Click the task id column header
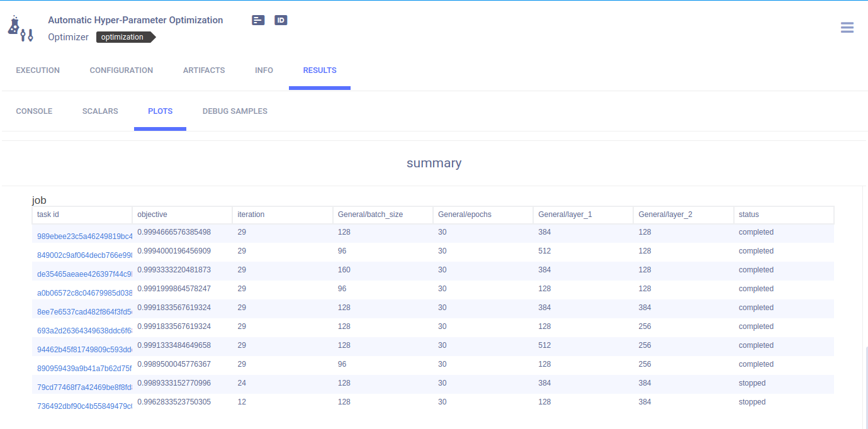Image resolution: width=868 pixels, height=429 pixels. point(49,214)
